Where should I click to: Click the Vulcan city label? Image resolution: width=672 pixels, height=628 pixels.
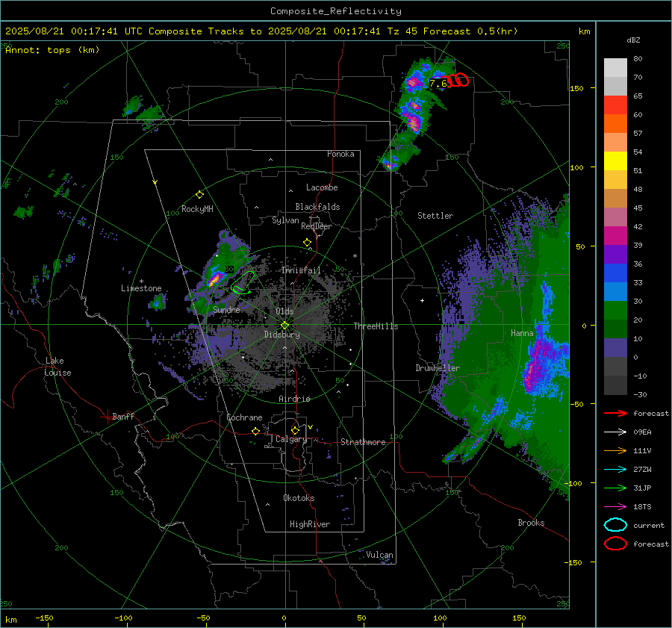click(380, 555)
